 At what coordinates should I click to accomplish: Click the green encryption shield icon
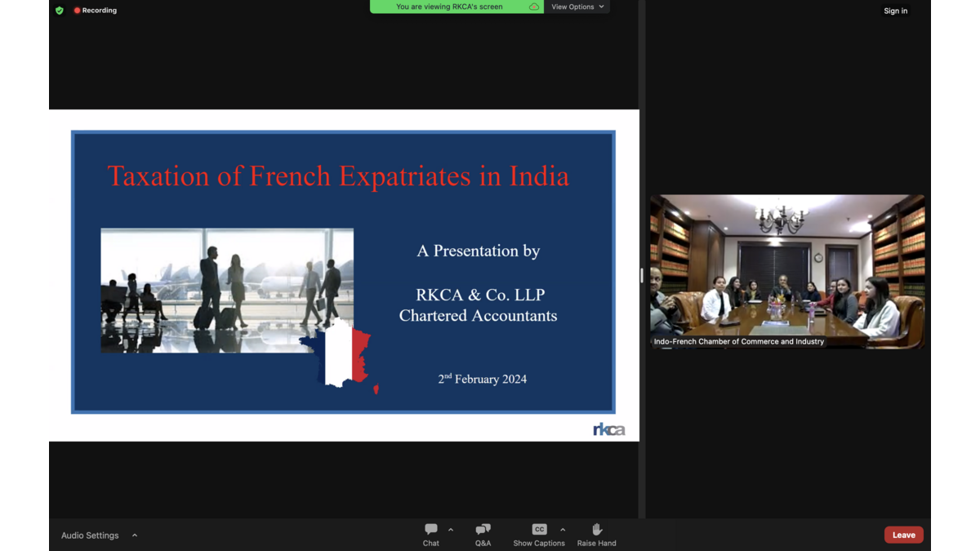point(60,11)
